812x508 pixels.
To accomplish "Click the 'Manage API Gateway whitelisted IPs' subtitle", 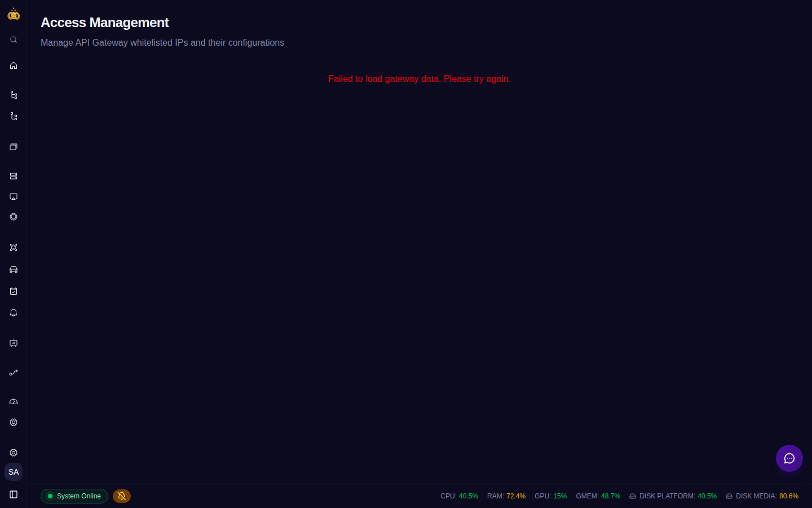I will coord(162,43).
